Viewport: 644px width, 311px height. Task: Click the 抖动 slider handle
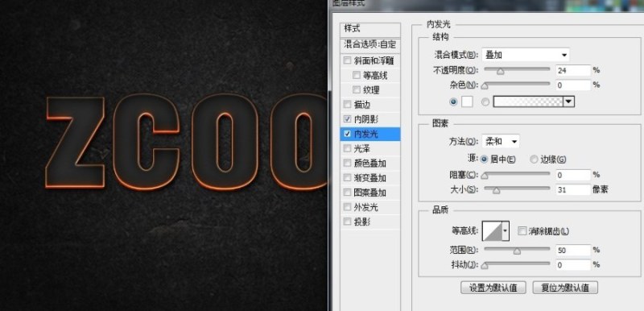point(485,266)
